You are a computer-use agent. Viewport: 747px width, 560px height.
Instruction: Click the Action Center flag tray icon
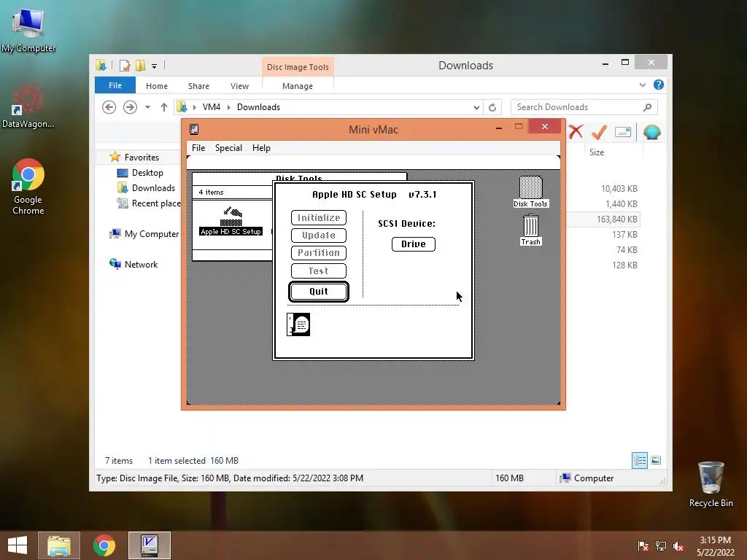(x=643, y=545)
